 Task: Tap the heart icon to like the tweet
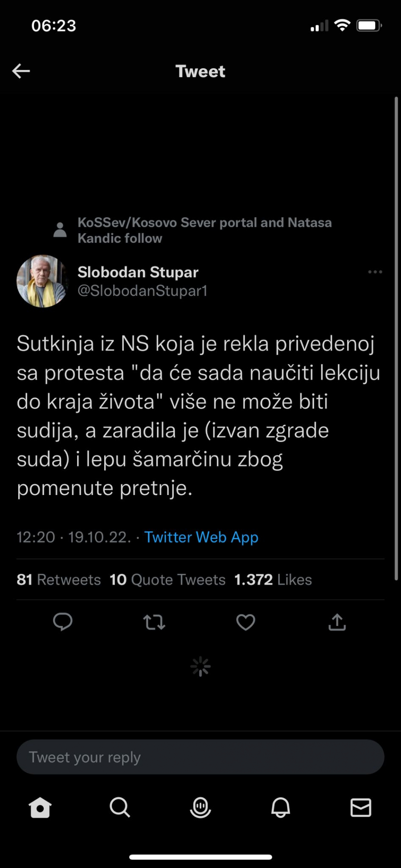coord(245,622)
